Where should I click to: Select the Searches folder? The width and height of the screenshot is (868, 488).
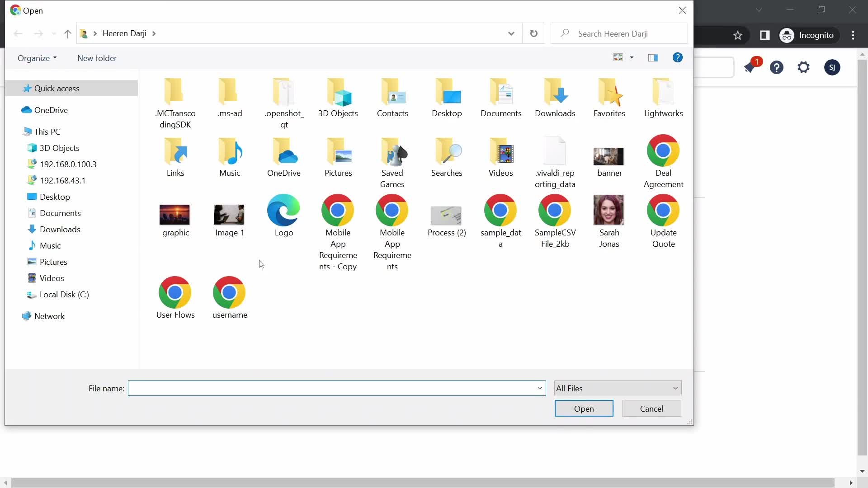coord(447,157)
